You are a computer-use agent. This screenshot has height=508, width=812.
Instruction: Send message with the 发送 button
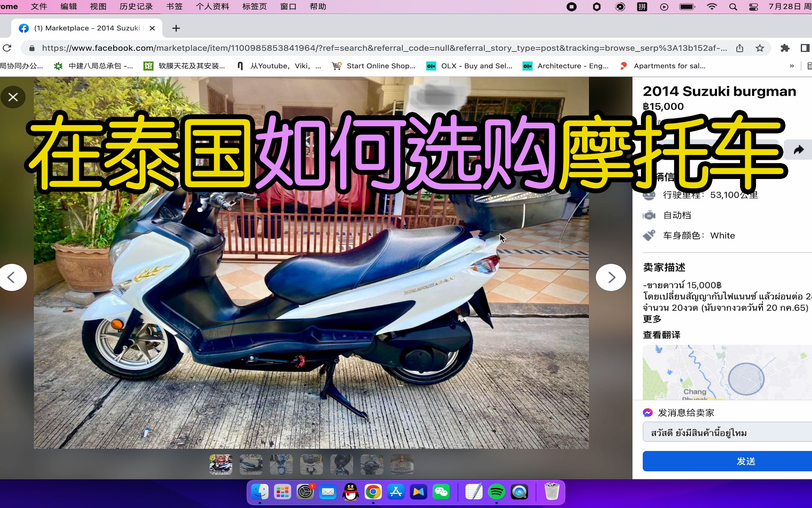(x=727, y=461)
